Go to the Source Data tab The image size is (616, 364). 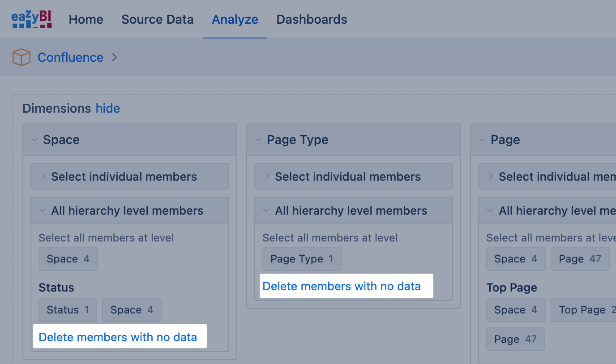(157, 20)
